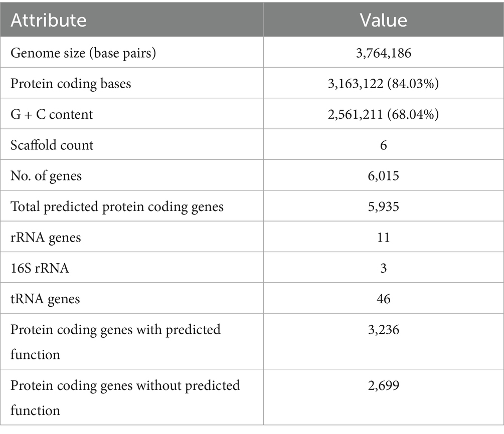504x434 pixels.
Task: Click the value 5,935
Action: (x=383, y=206)
